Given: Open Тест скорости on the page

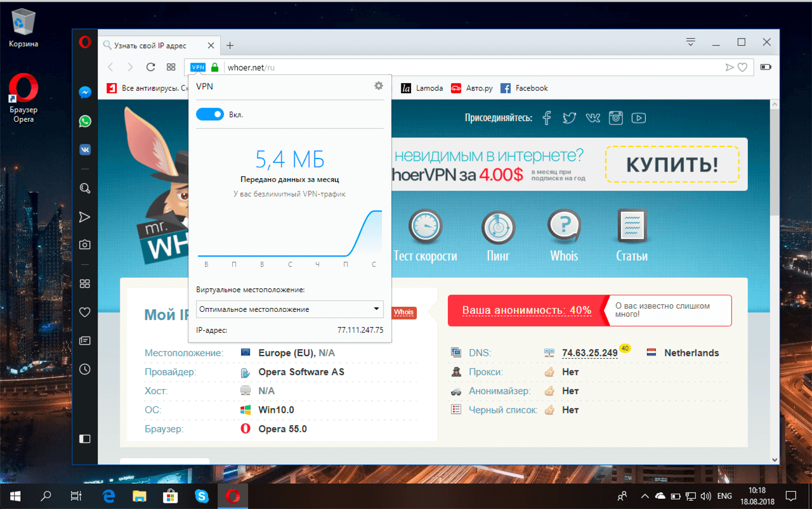Looking at the screenshot, I should point(425,235).
